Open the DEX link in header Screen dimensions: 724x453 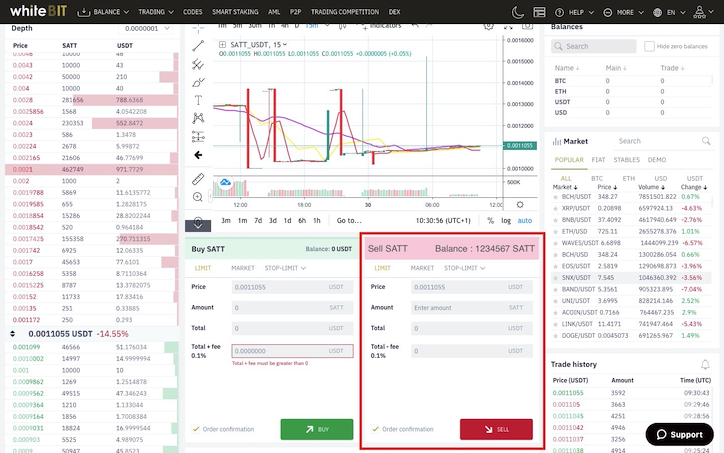pos(395,12)
